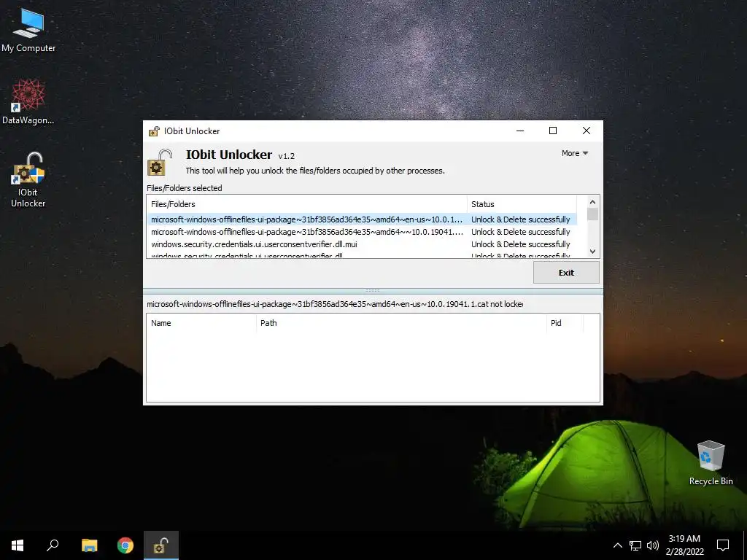747x560 pixels.
Task: Click the padlock logo beside IObit Unlocker heading
Action: [x=160, y=163]
